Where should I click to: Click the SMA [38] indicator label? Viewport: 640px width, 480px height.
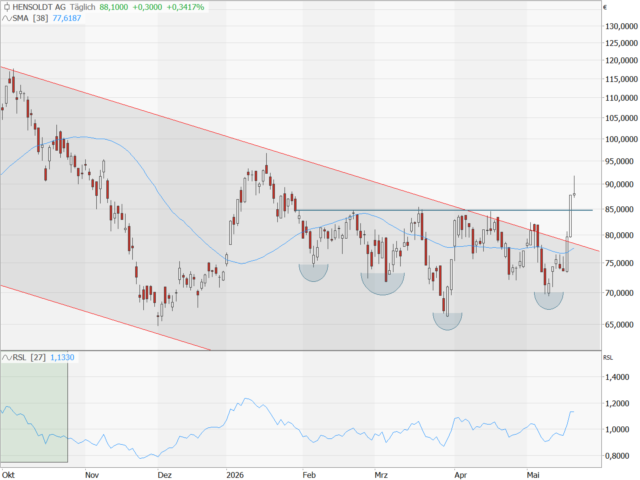click(31, 18)
